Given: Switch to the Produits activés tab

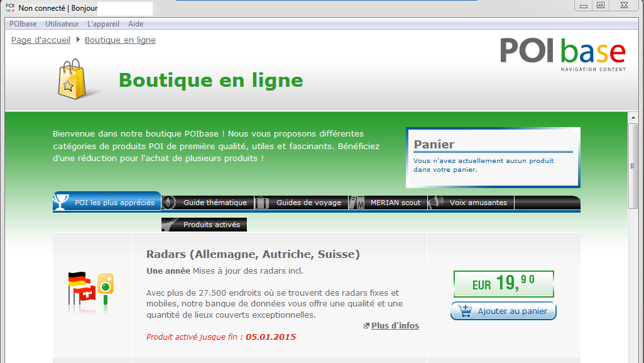Looking at the screenshot, I should point(211,225).
